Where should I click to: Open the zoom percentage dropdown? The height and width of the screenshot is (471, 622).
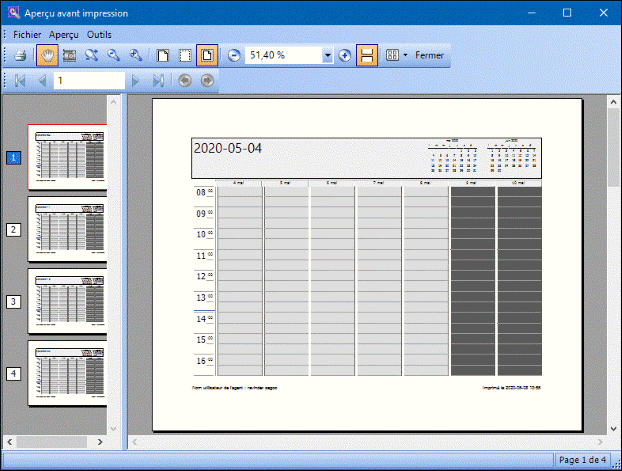328,55
